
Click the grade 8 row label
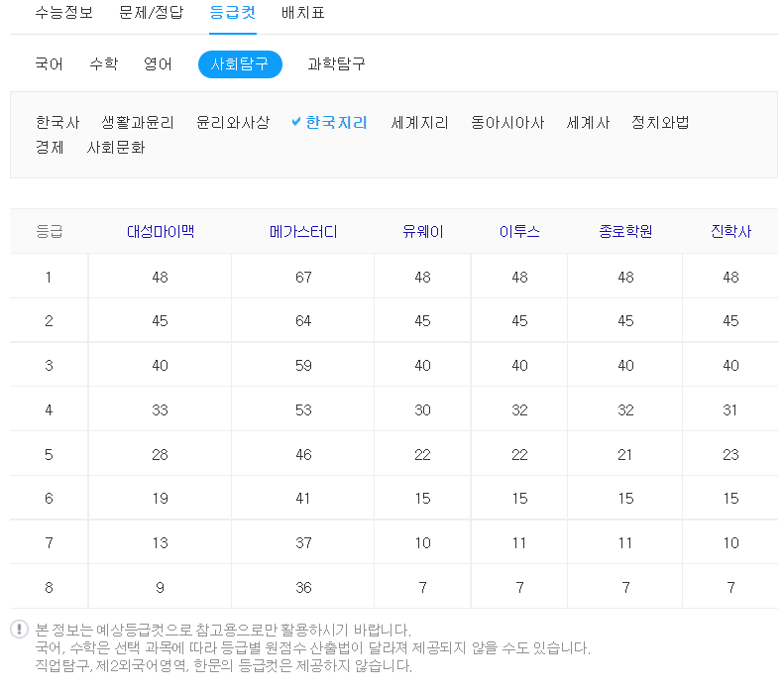click(49, 588)
